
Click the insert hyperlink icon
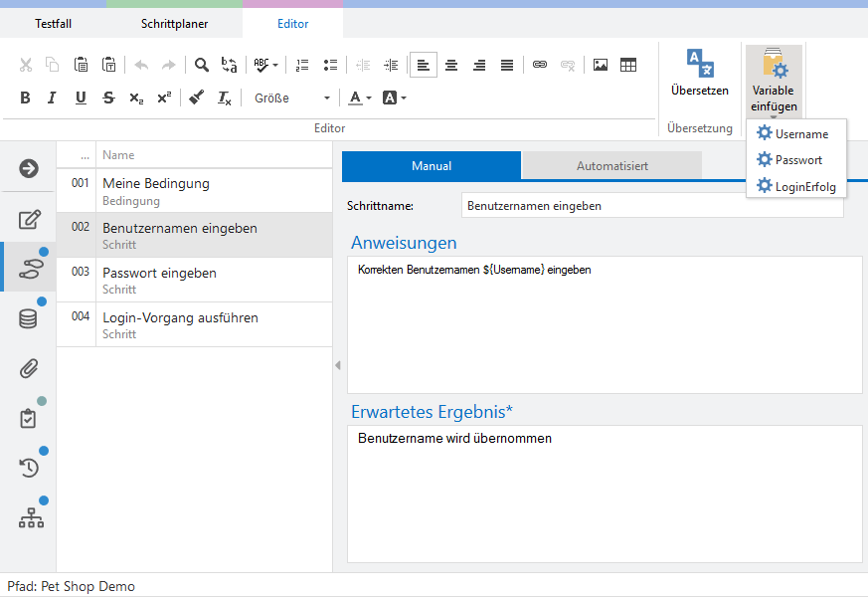click(x=539, y=65)
